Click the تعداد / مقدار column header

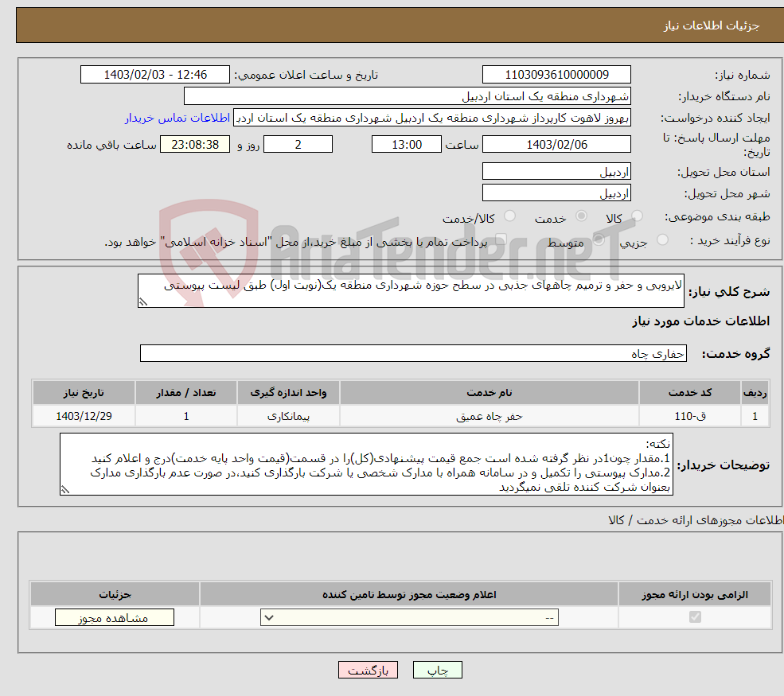186,393
